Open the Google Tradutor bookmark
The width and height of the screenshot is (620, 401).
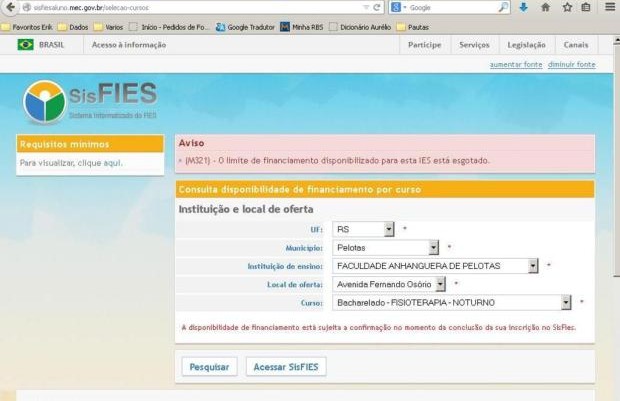246,27
